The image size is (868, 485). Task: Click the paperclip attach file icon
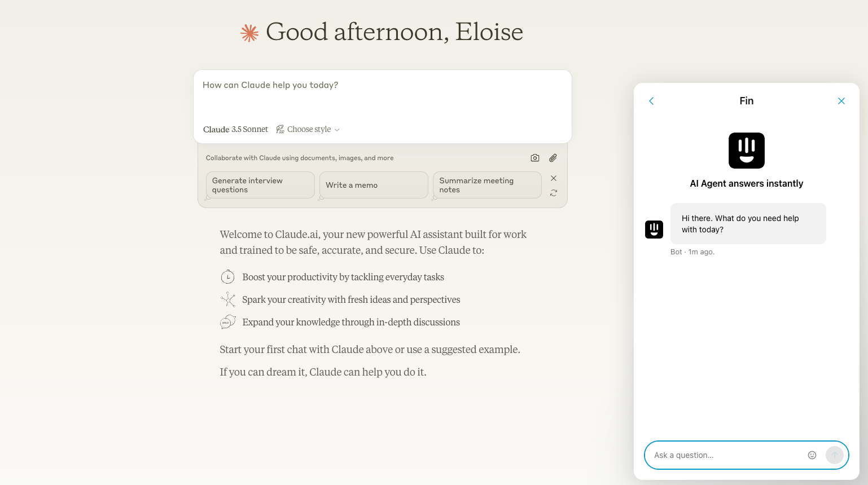553,158
